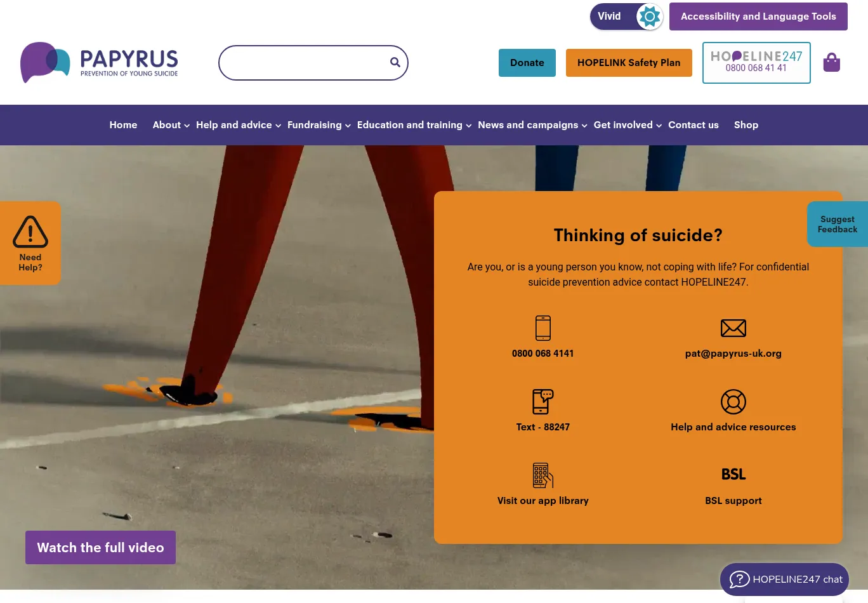Click the BSL support icon
Image resolution: width=868 pixels, height=603 pixels.
point(733,474)
